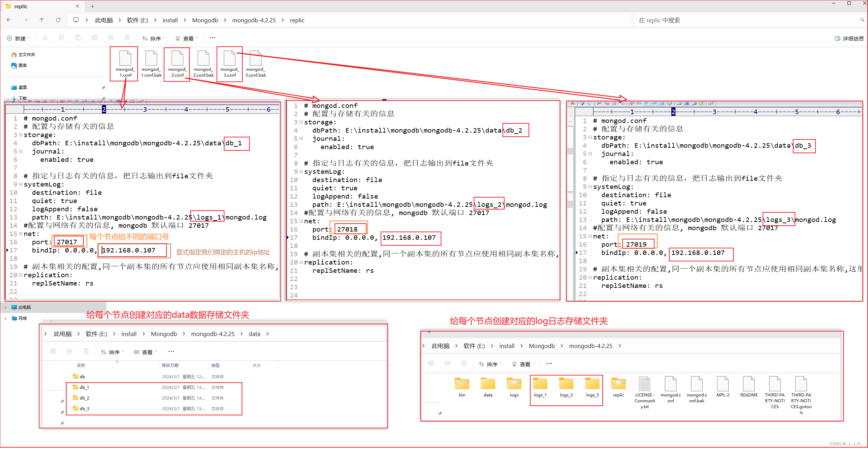Toggle the 详细信息 details pane

point(849,38)
